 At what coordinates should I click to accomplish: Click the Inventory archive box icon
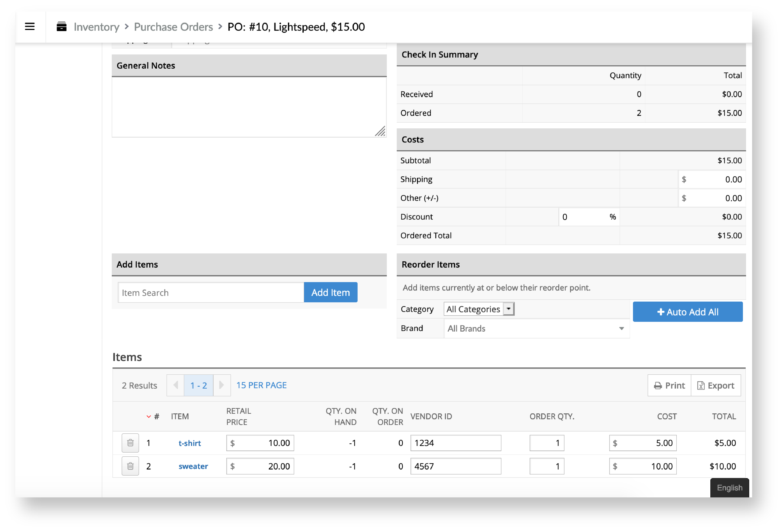click(61, 26)
